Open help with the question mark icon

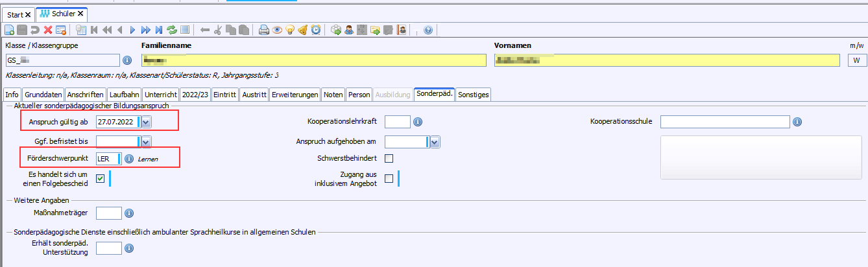[x=428, y=30]
